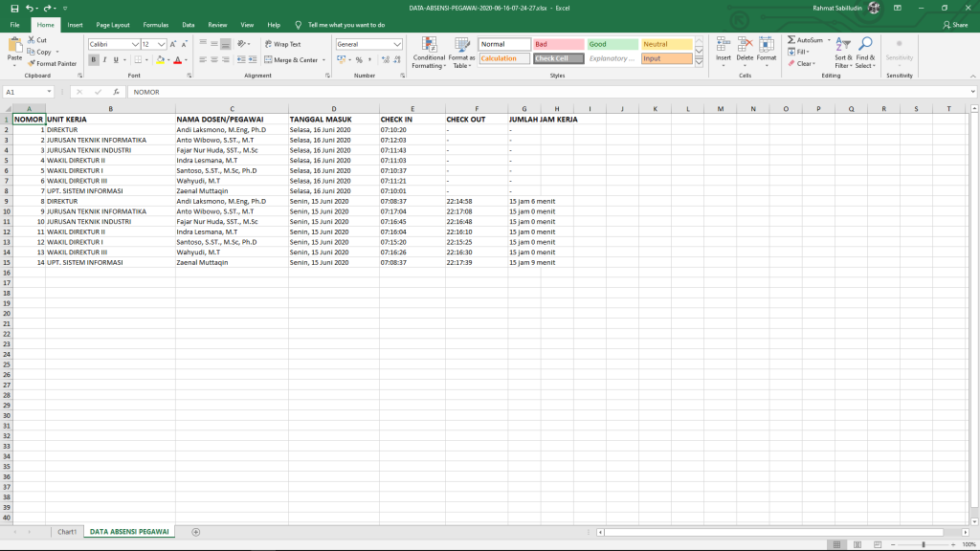Center-align the text horizontally
Image resolution: width=980 pixels, height=551 pixels.
(x=214, y=60)
